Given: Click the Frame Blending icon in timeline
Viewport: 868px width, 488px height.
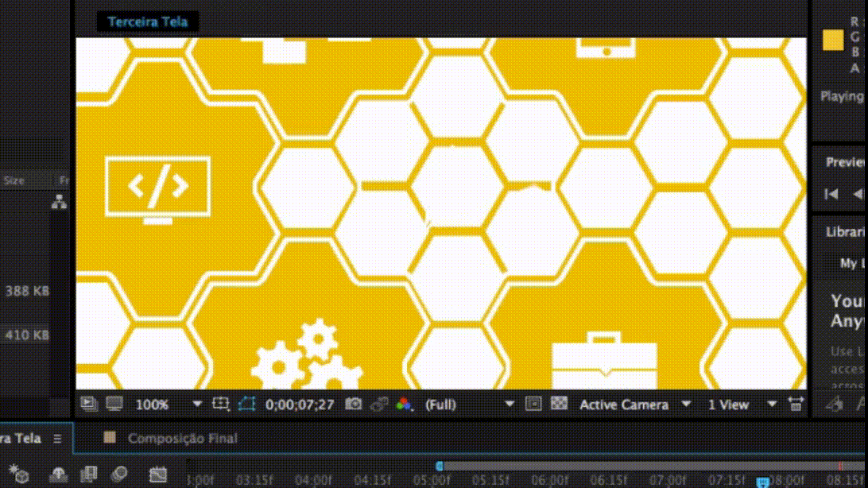Looking at the screenshot, I should [89, 474].
